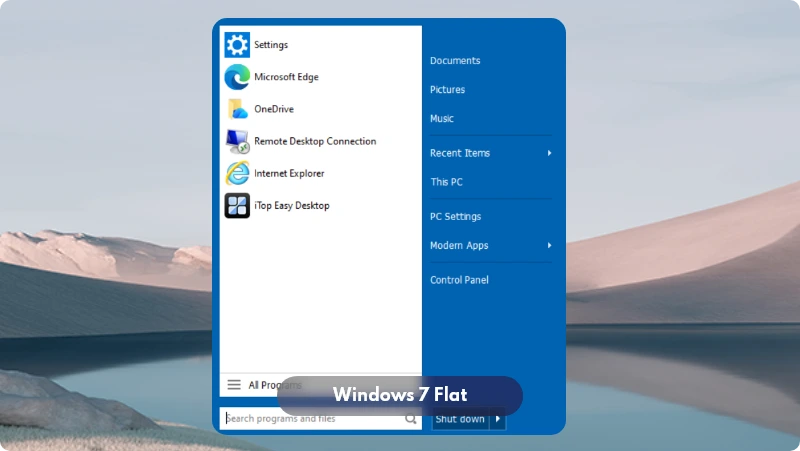Open the iTop Easy Desktop icon

pos(237,205)
